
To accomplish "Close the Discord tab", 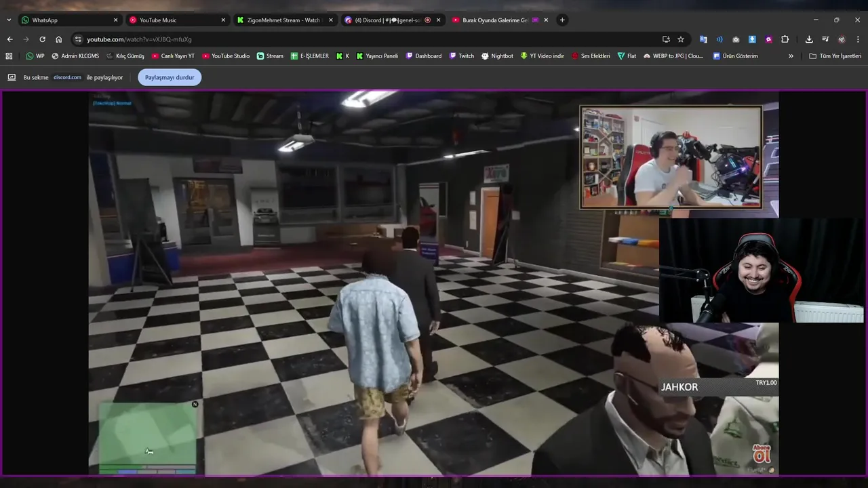I will pos(438,20).
